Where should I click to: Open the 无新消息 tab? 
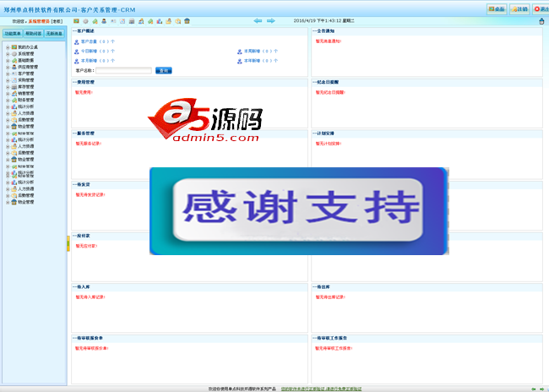[54, 34]
